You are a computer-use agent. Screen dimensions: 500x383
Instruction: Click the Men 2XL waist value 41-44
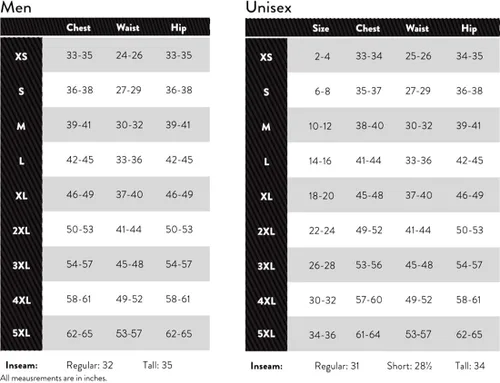[129, 229]
